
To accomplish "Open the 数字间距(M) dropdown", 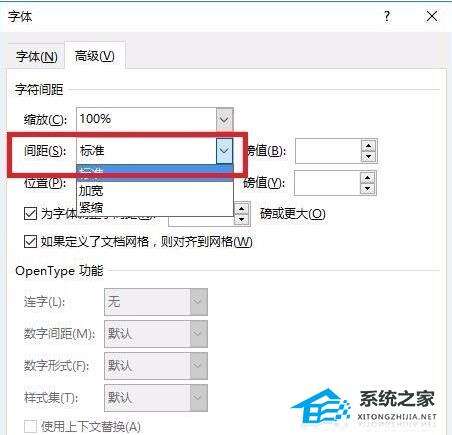I will point(156,334).
